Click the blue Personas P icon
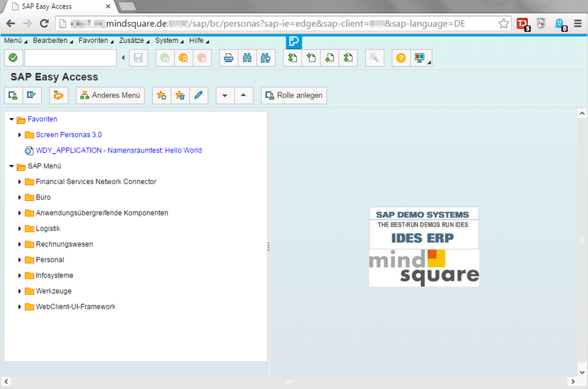This screenshot has height=389, width=588. [293, 42]
